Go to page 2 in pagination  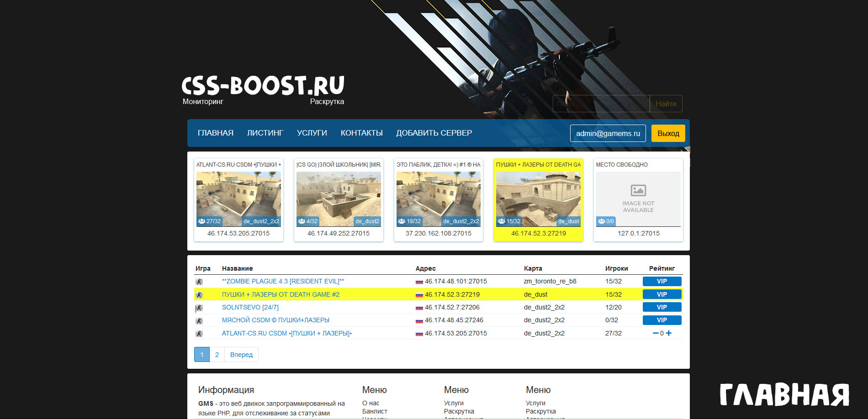click(x=217, y=355)
